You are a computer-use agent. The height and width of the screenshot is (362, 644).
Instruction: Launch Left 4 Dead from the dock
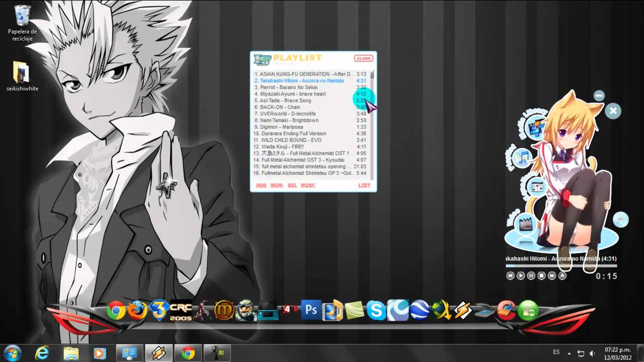(x=289, y=310)
